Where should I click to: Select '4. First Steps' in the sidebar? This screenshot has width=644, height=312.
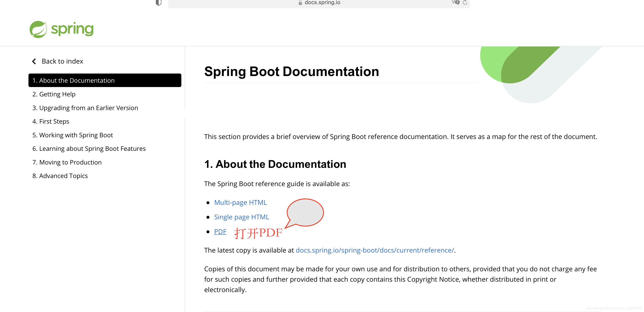click(50, 121)
